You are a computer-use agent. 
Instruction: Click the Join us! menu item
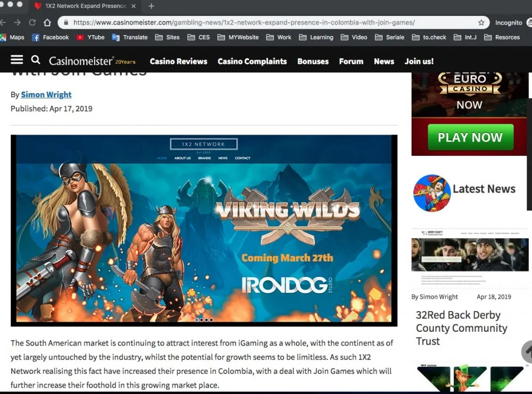(419, 61)
